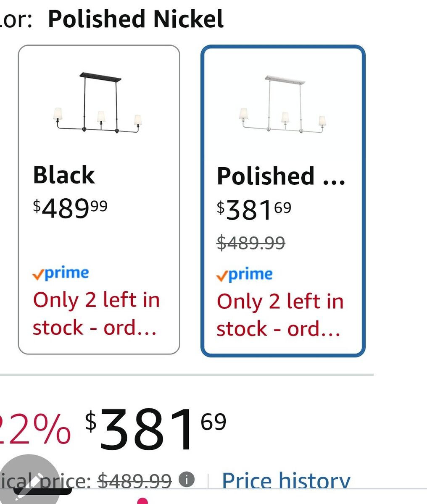Tap the truncated 'Polished ...' card title
427x504 pixels.
click(281, 176)
